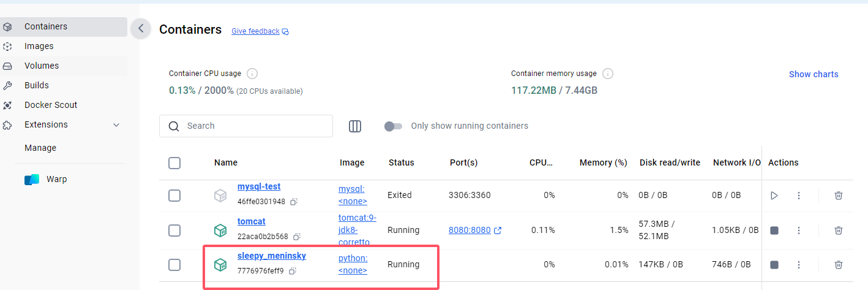Delete the tomcat container

click(x=839, y=231)
